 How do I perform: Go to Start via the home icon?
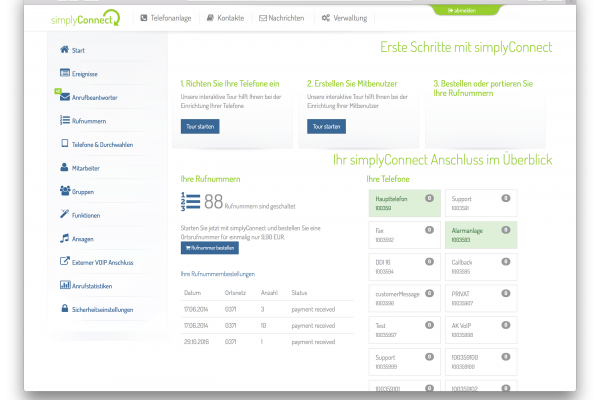pyautogui.click(x=64, y=49)
